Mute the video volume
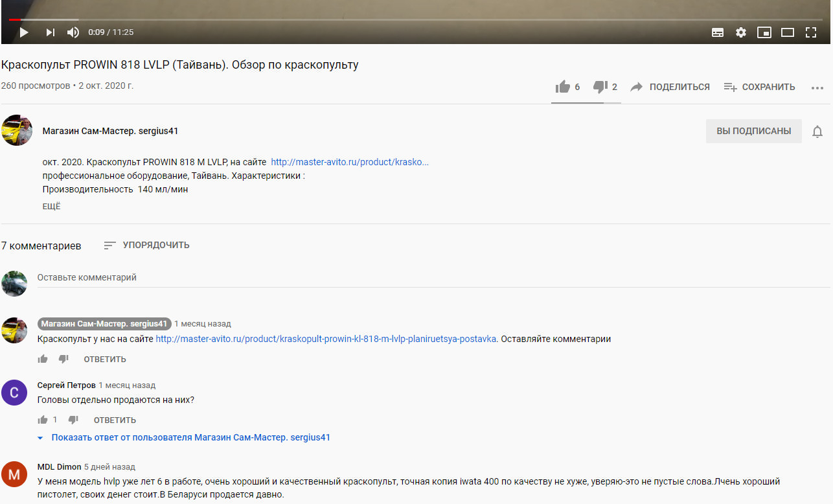Image resolution: width=833 pixels, height=504 pixels. [x=73, y=32]
